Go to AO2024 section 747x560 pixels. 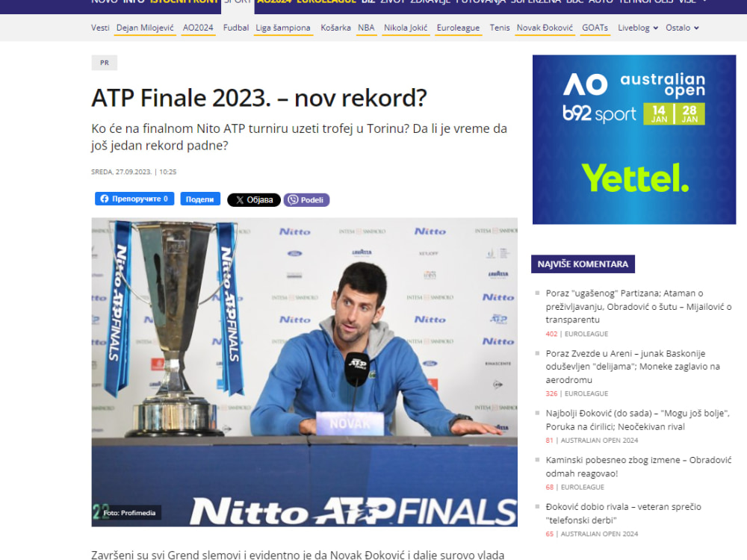[198, 28]
